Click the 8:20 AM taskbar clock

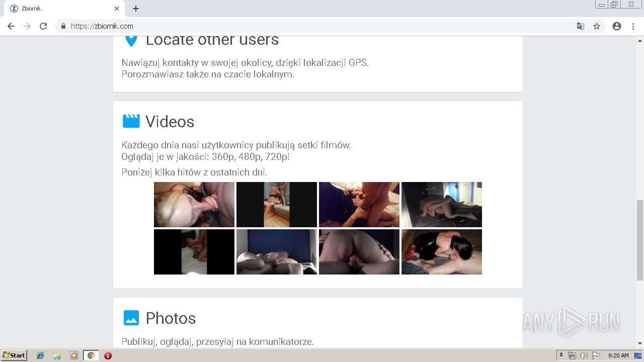tap(618, 355)
